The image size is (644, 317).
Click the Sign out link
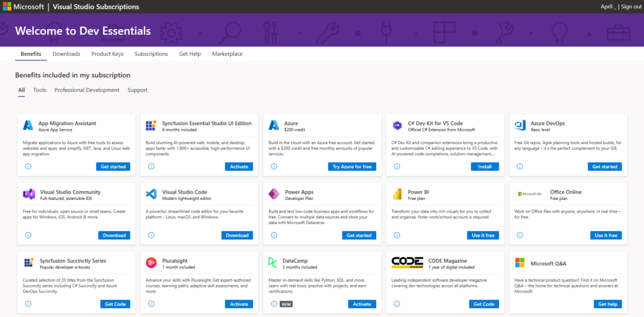[631, 6]
